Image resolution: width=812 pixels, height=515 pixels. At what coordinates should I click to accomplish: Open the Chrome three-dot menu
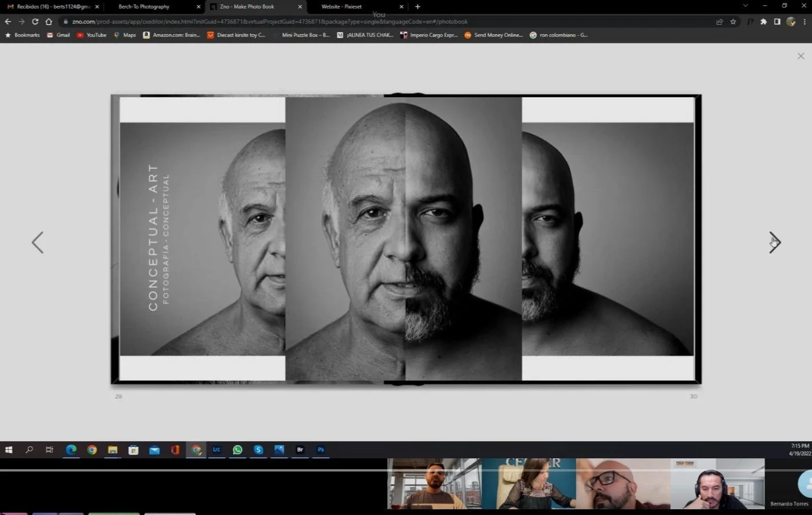pos(805,22)
